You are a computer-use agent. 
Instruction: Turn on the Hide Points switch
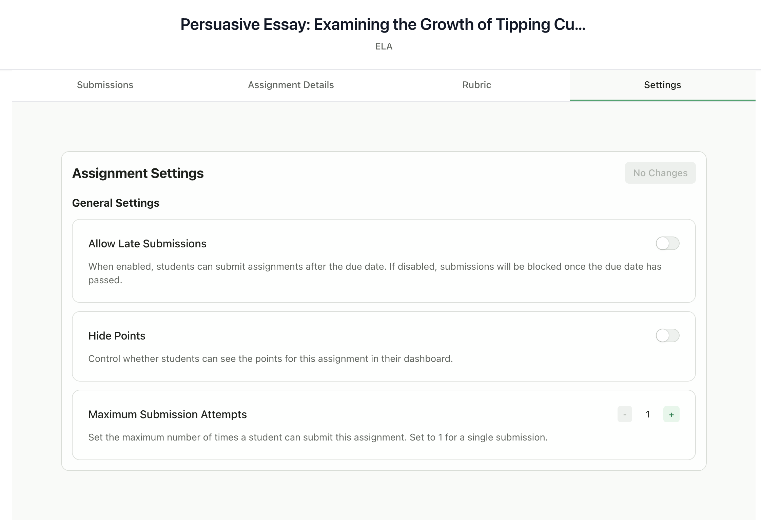667,335
